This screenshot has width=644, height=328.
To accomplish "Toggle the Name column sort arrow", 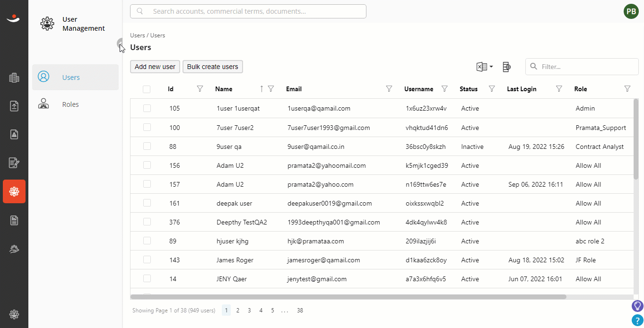I will click(x=261, y=89).
